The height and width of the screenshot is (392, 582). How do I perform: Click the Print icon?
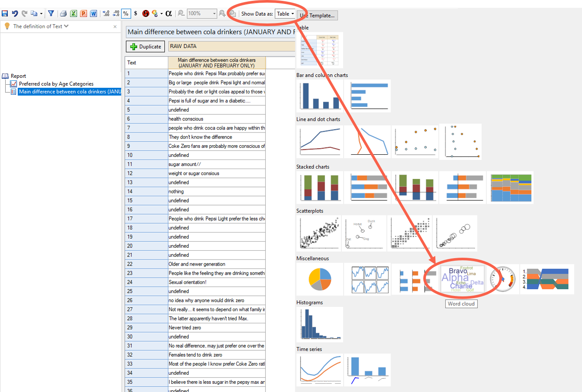(x=64, y=13)
